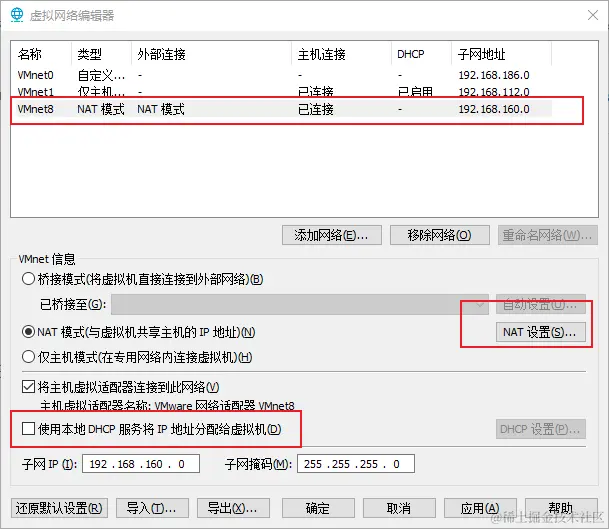Click the 取消 button
This screenshot has height=529, width=609.
point(399,508)
